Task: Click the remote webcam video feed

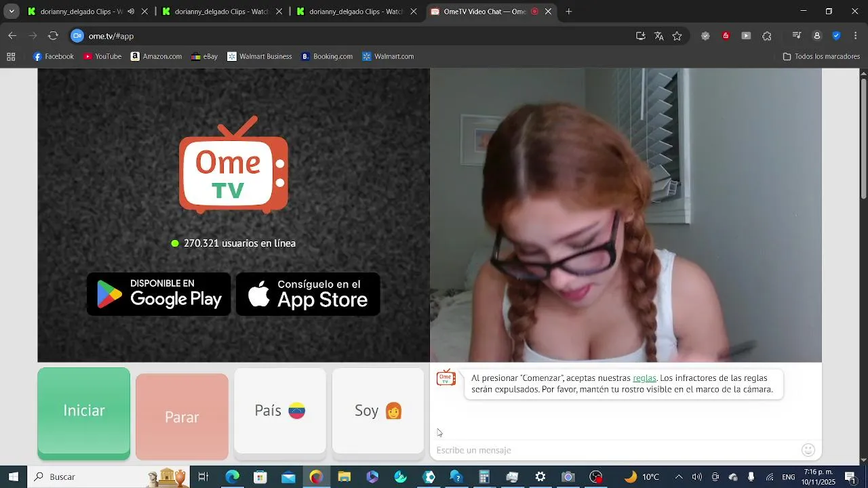Action: coord(626,216)
